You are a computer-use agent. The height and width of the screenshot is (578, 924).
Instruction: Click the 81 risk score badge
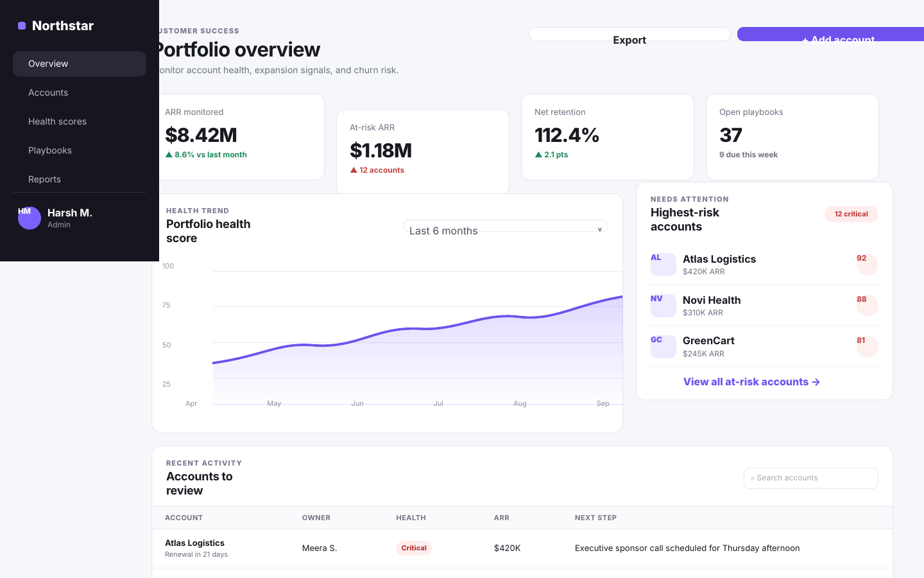point(868,347)
